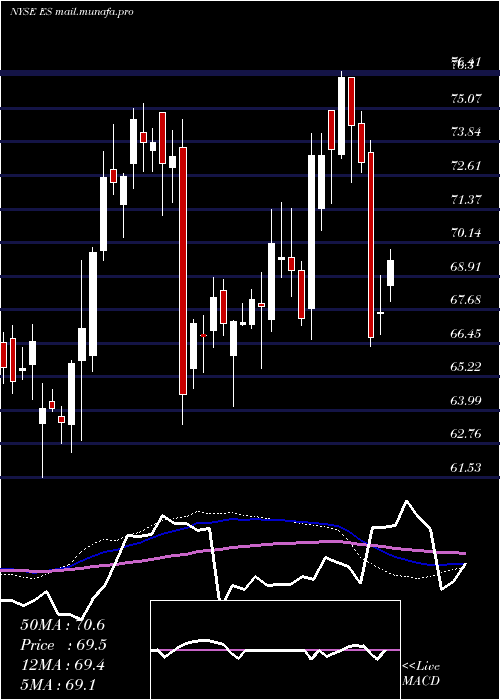
Task: Click inside the MACD inset chart
Action: coord(275,650)
